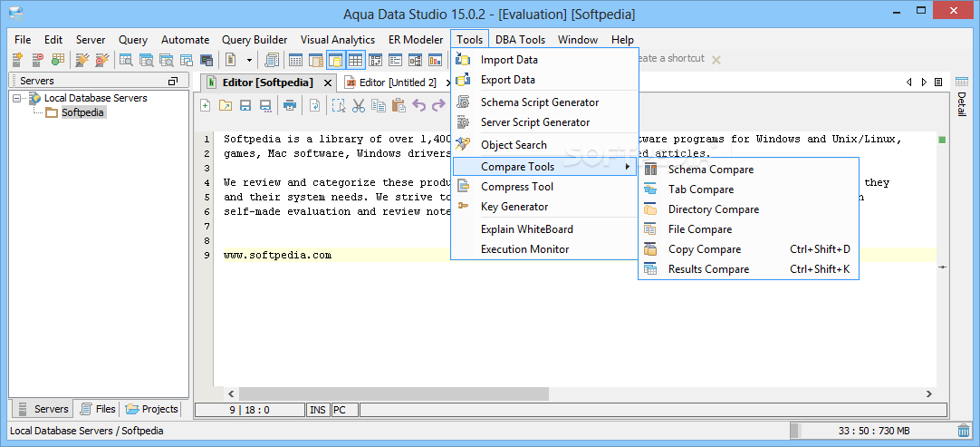Open the Visual Analytics menu
Image resolution: width=980 pixels, height=447 pixels.
[x=338, y=40]
